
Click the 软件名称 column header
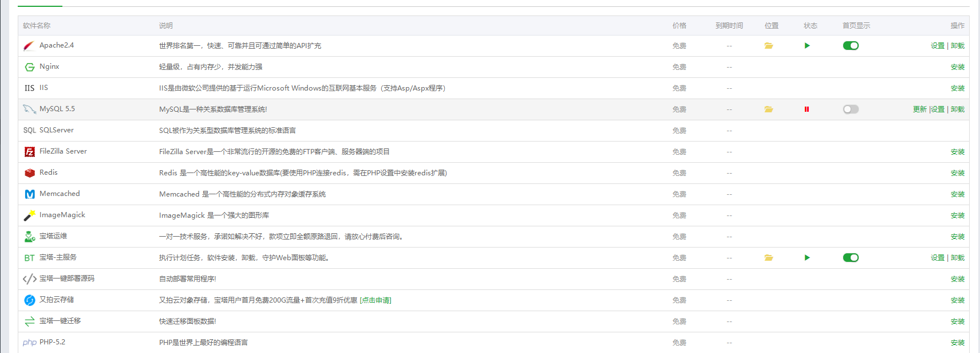point(37,26)
